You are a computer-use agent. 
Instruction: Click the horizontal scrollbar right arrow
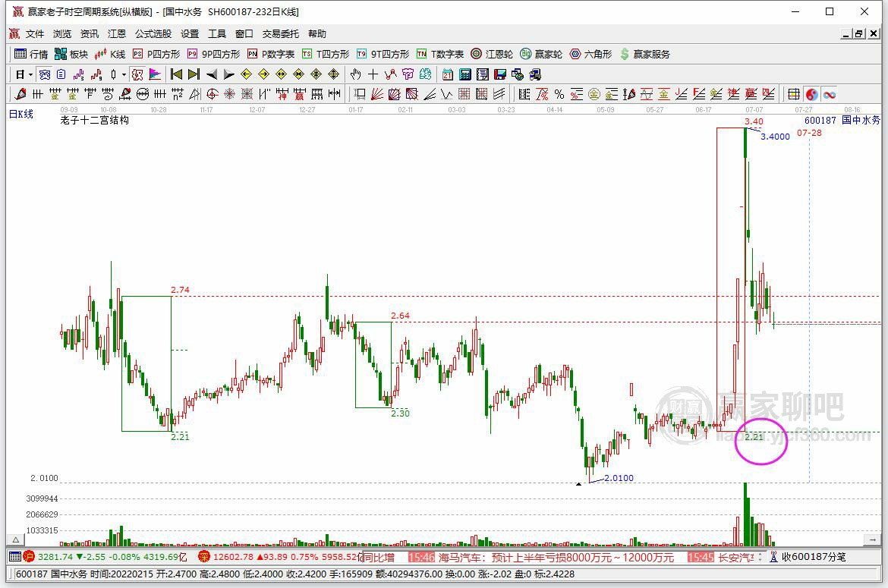point(873,540)
